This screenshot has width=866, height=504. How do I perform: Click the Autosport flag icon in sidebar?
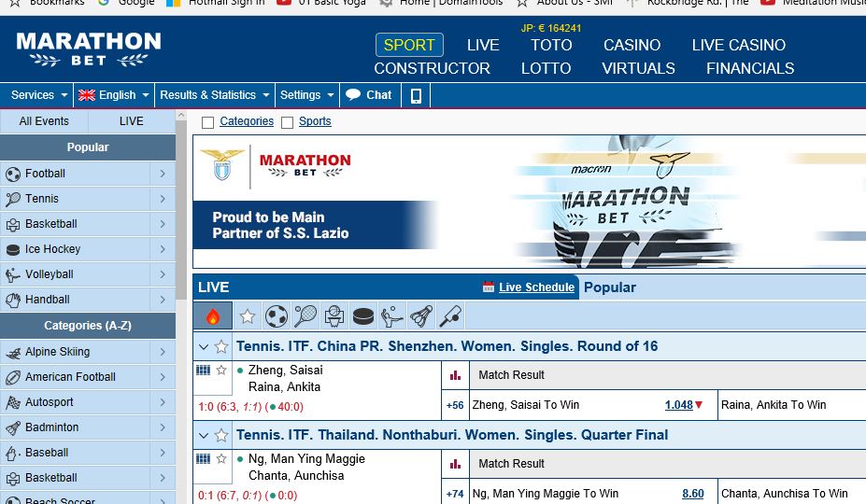(x=13, y=402)
